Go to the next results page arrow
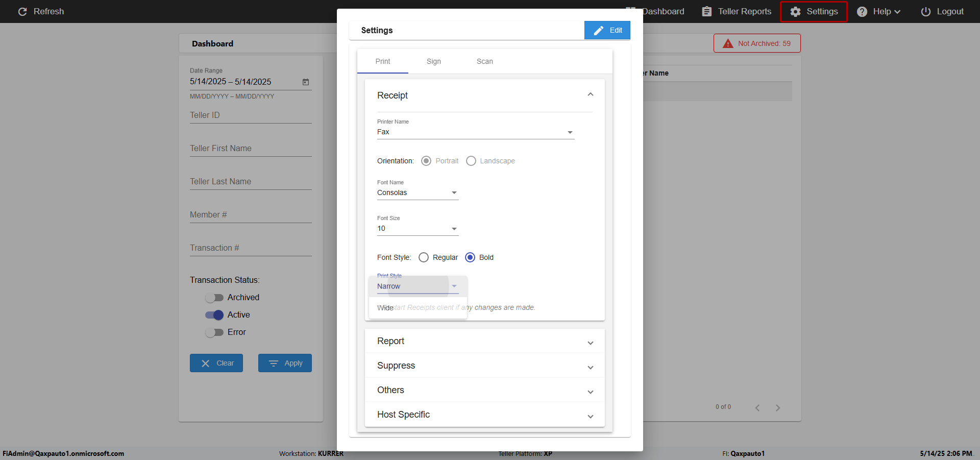980x460 pixels. point(778,407)
